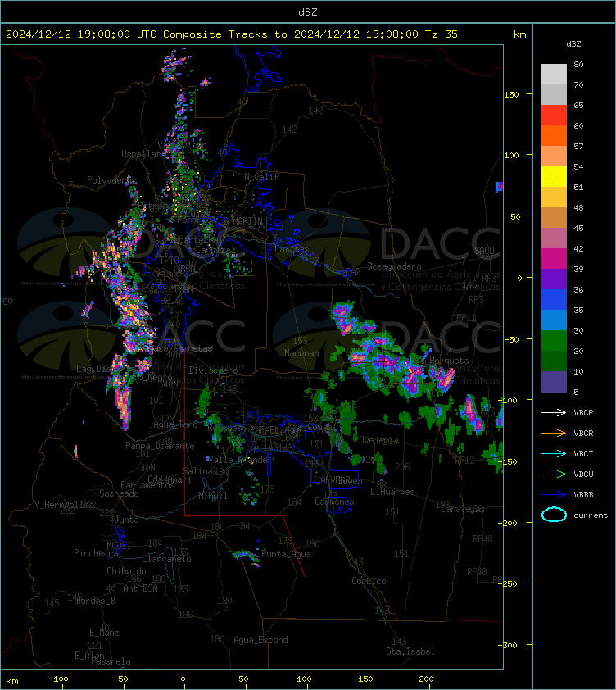
Task: Click the SACU label near the right edge
Action: [x=484, y=251]
